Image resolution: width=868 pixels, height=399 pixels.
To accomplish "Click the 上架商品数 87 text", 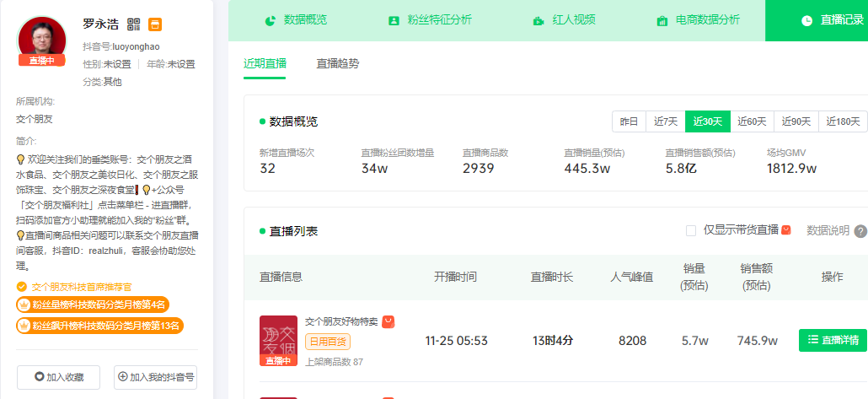I will (335, 362).
